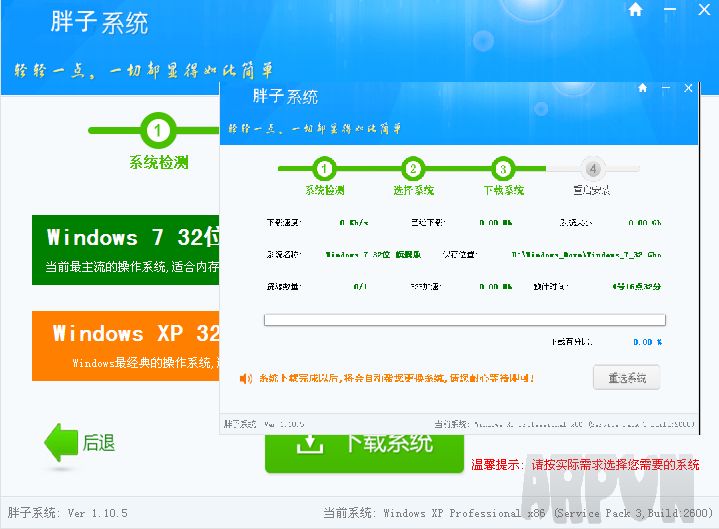This screenshot has width=719, height=529.
Task: Click the estimated time value
Action: point(636,287)
